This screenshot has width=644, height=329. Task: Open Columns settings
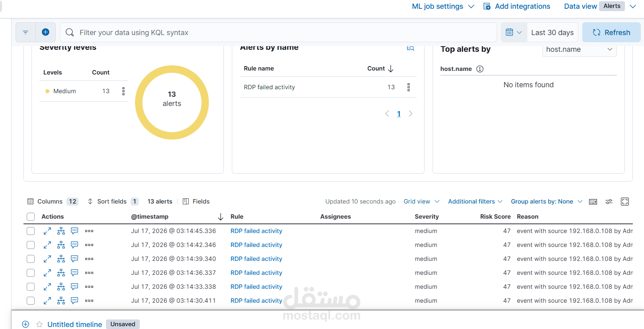[x=53, y=202]
